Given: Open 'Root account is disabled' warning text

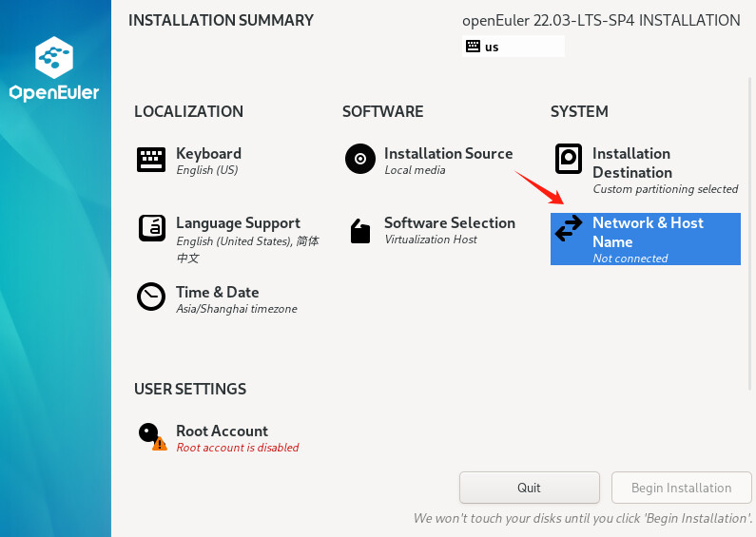Looking at the screenshot, I should [238, 448].
